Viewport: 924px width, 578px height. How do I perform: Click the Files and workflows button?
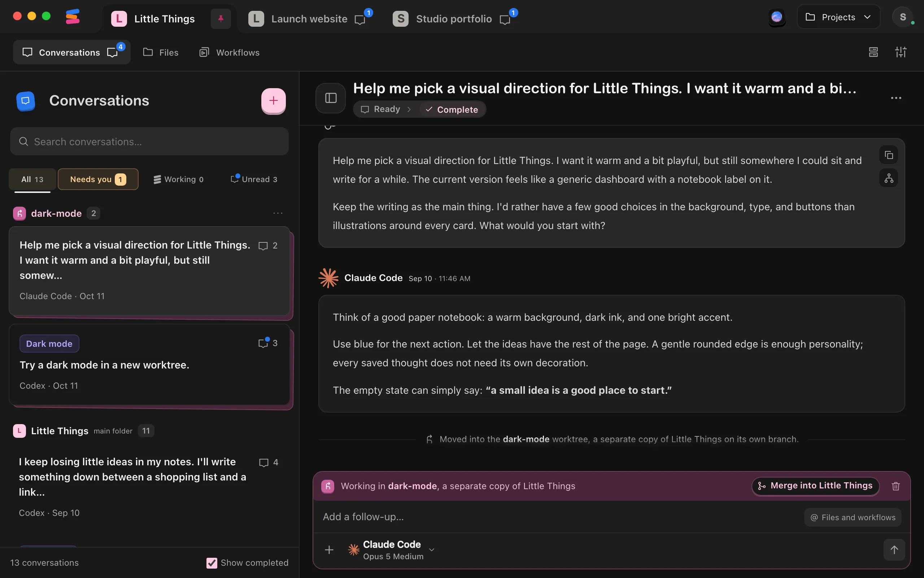[853, 517]
